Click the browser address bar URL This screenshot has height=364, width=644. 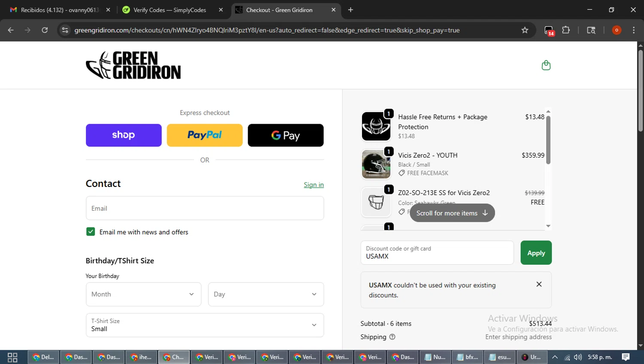point(267,30)
